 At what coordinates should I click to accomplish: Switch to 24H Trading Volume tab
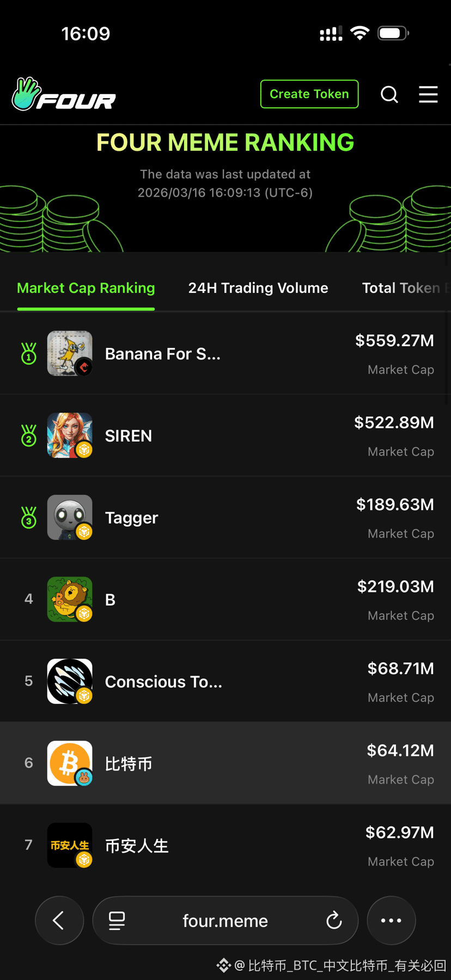pyautogui.click(x=258, y=288)
